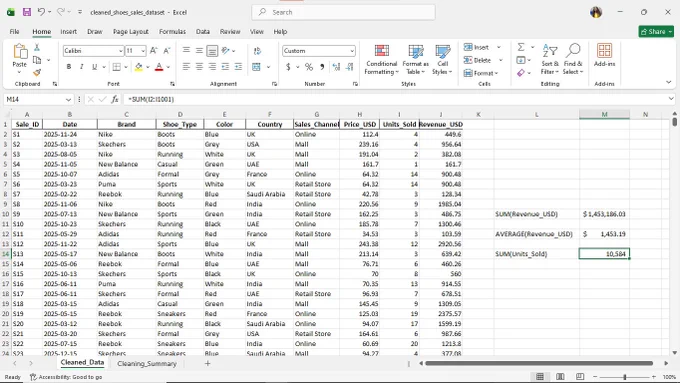Cut selection with the scissors icon
This screenshot has width=680, height=383.
click(x=37, y=47)
